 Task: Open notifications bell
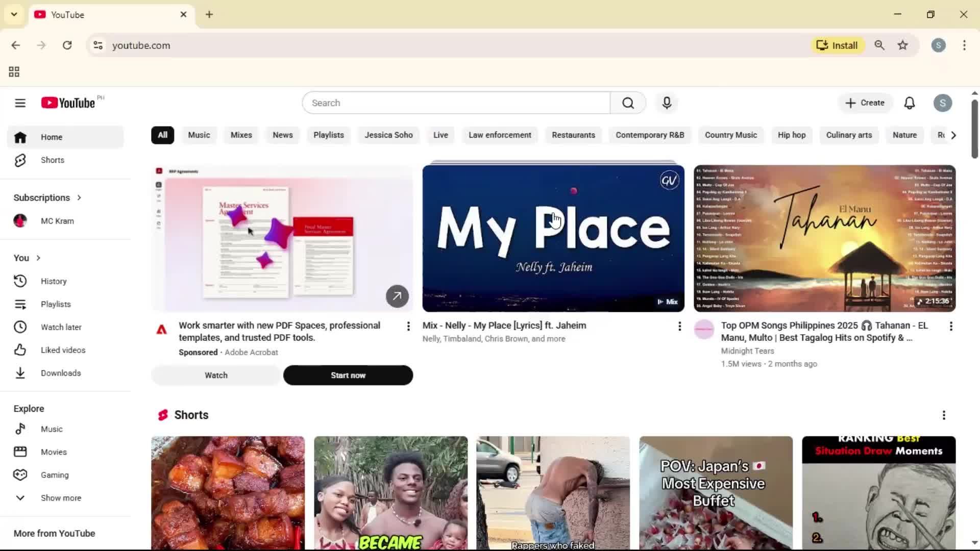click(910, 103)
